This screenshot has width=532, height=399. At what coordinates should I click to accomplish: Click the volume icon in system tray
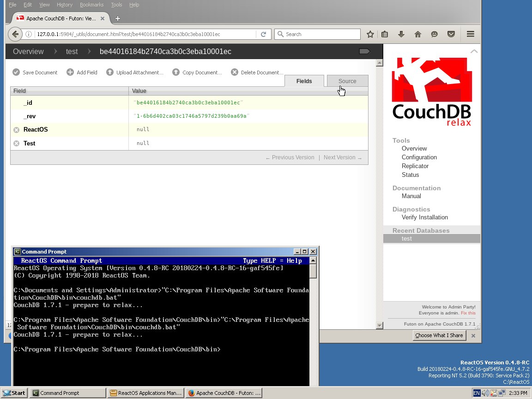click(x=485, y=393)
